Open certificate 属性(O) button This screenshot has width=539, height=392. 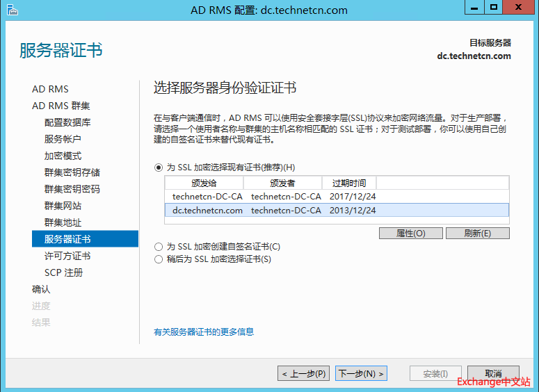[x=410, y=234]
